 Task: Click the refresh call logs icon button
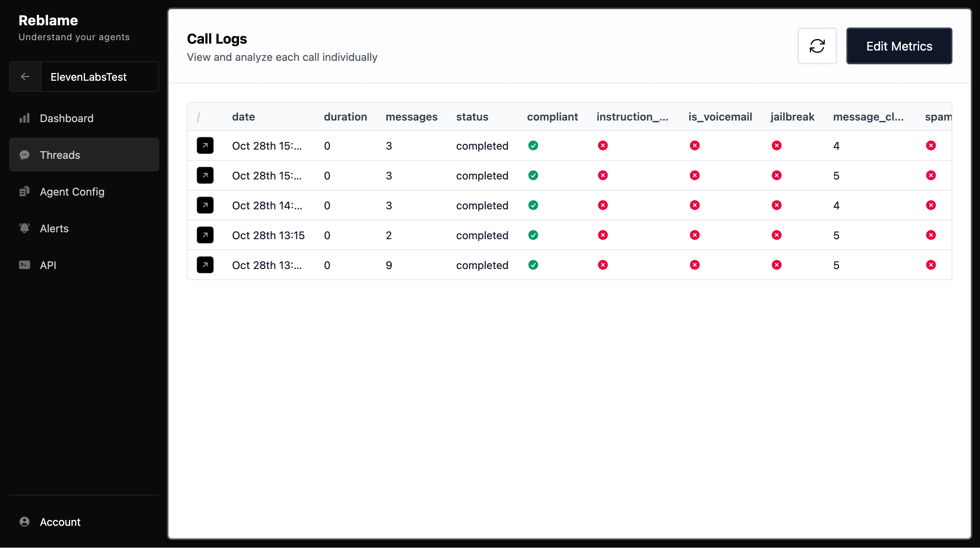(817, 46)
